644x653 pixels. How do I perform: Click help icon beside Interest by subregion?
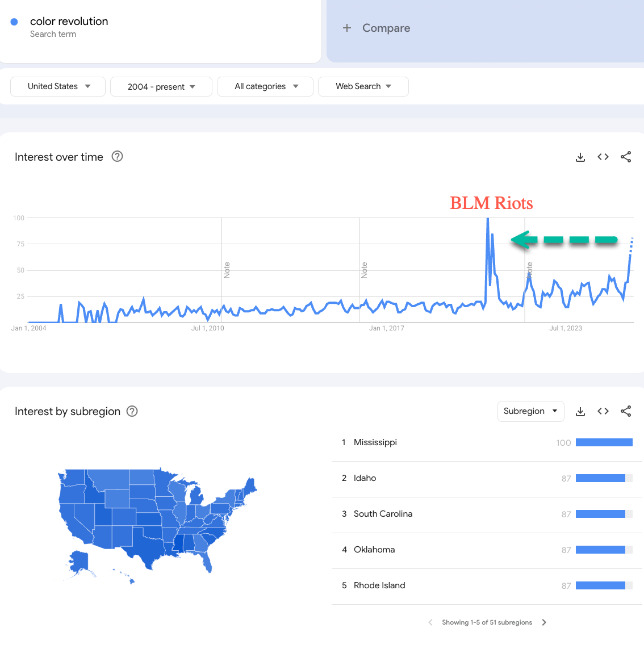coord(132,412)
